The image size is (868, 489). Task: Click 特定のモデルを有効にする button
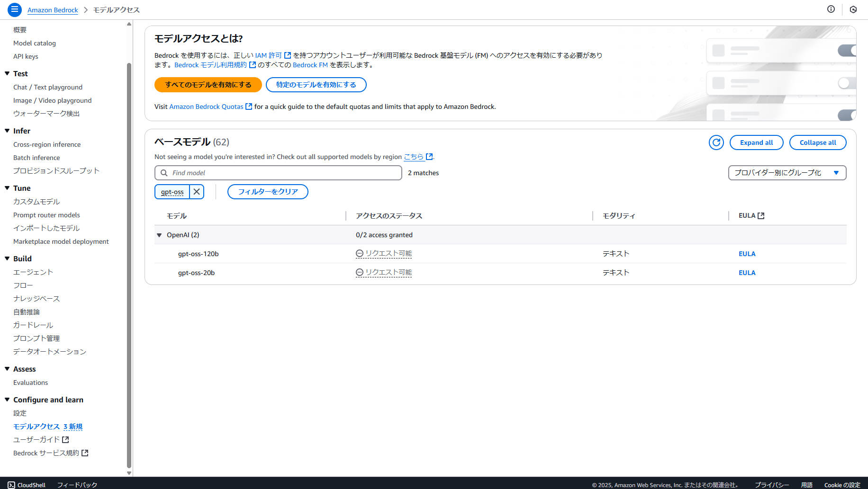[316, 85]
